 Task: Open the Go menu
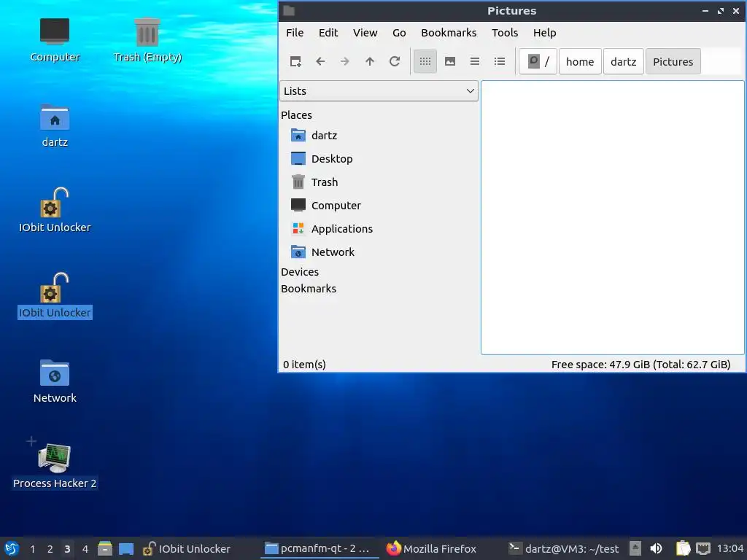coord(399,33)
